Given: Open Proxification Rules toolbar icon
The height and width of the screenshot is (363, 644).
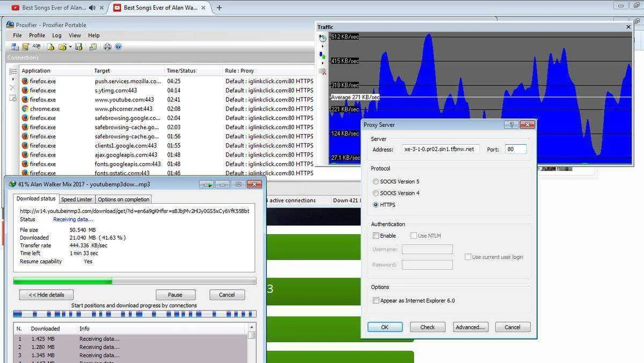Looking at the screenshot, I should click(25, 47).
